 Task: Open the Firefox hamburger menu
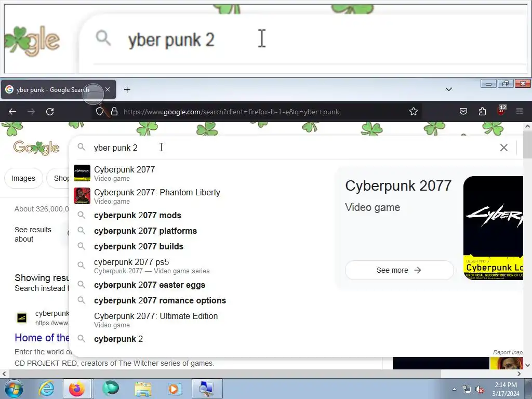(x=520, y=111)
